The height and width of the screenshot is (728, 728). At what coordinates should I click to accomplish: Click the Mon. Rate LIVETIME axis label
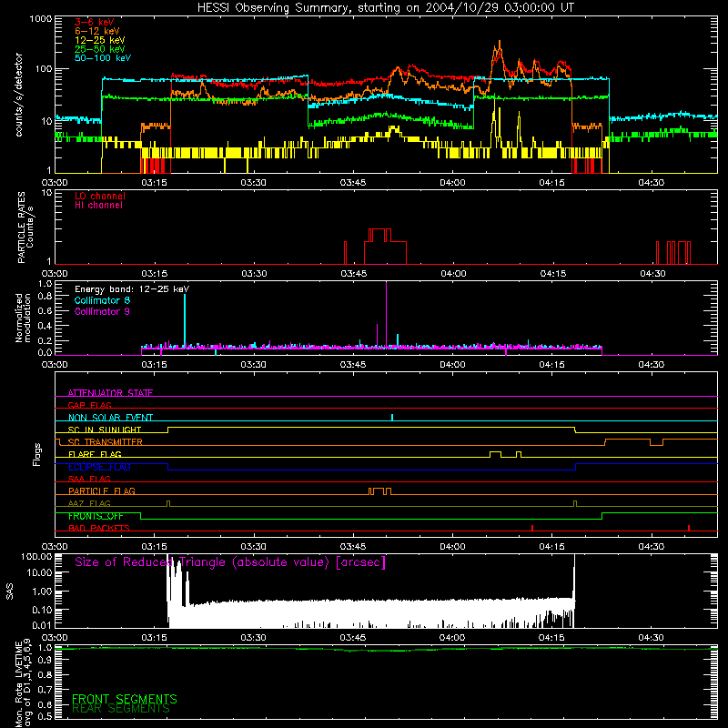tap(23, 683)
